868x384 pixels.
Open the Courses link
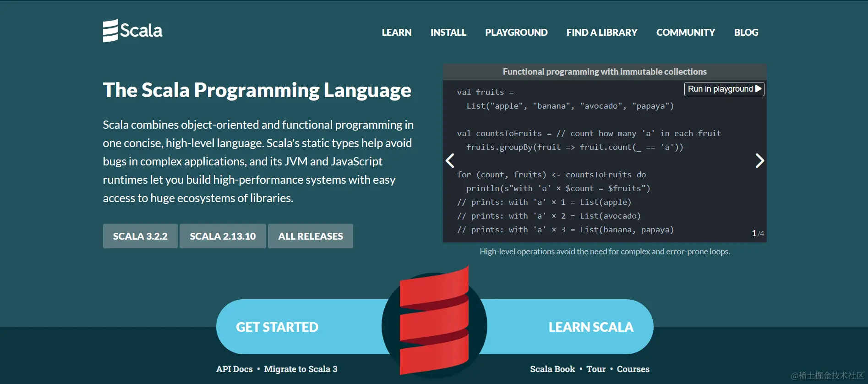point(633,369)
